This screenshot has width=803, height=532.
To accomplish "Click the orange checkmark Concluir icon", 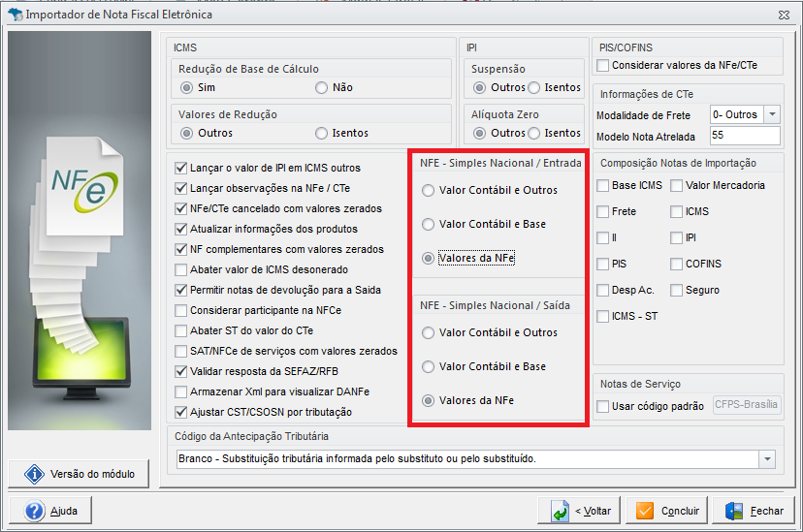I will tap(644, 511).
